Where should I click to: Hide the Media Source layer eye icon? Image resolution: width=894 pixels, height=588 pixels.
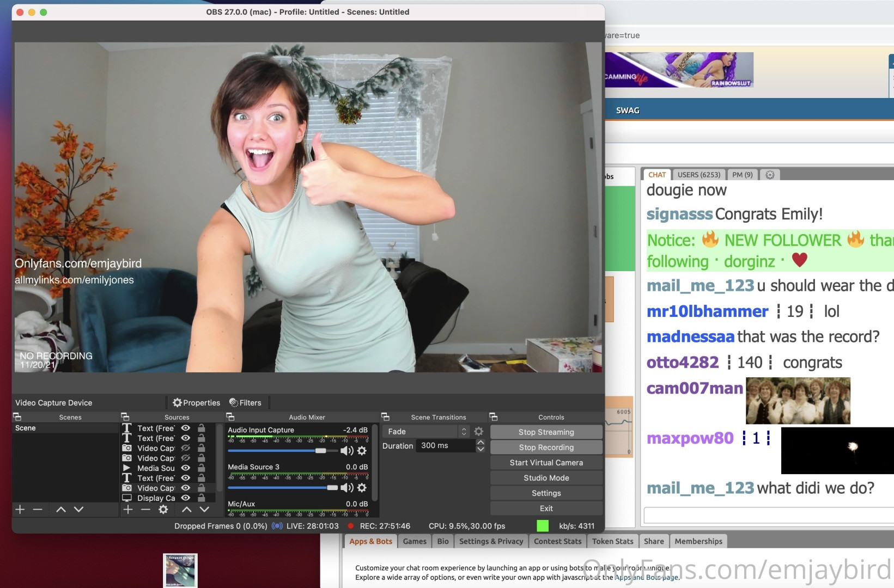[186, 468]
